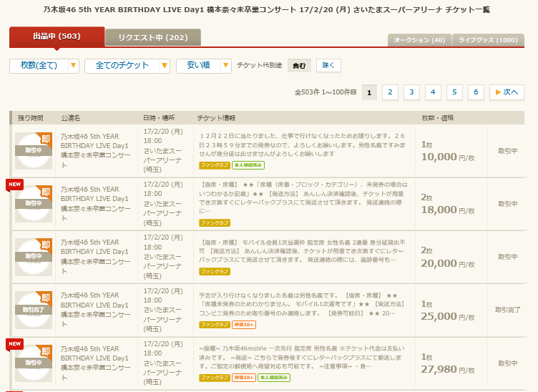Click 取引中 status text of 27,980円 row
Viewport: 538px width, 392px height.
pyautogui.click(x=508, y=363)
